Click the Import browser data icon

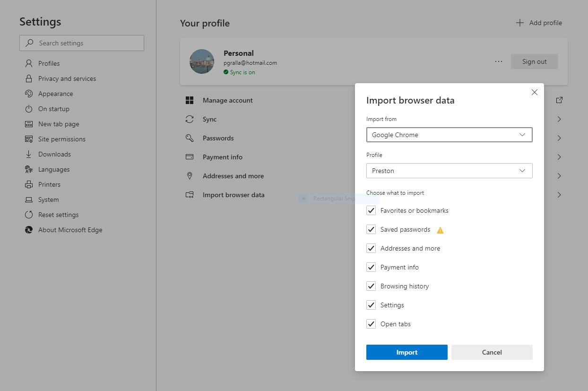coord(190,194)
